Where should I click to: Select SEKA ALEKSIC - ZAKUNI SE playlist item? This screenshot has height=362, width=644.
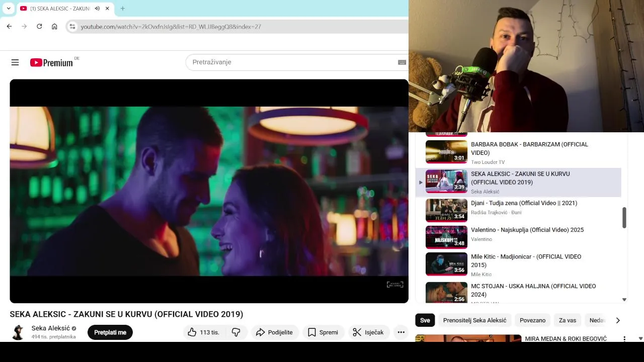tap(518, 182)
